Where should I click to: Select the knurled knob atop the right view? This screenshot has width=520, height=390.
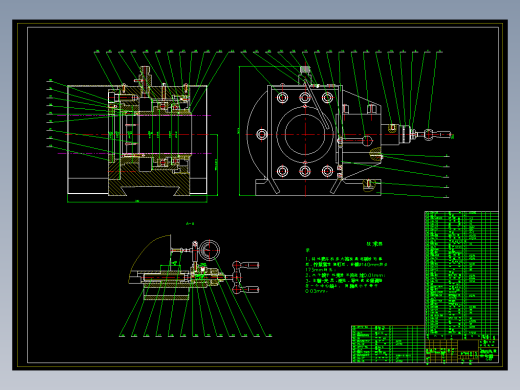click(305, 70)
